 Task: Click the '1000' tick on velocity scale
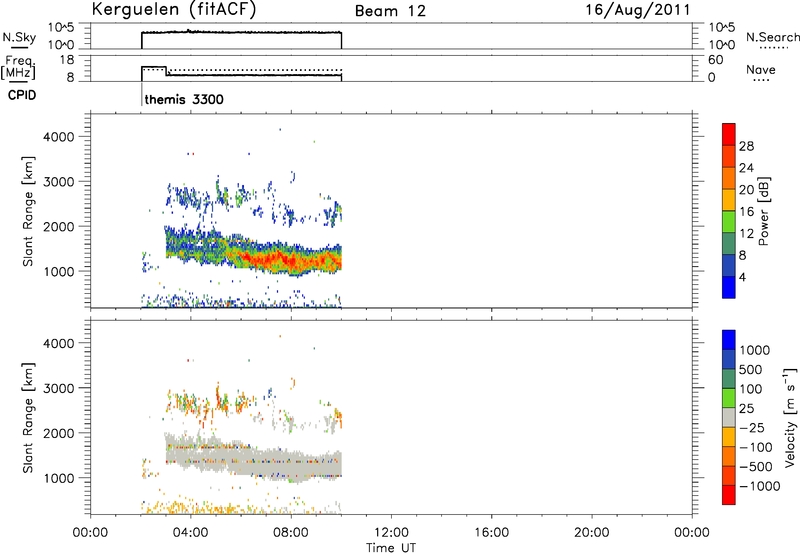point(755,350)
